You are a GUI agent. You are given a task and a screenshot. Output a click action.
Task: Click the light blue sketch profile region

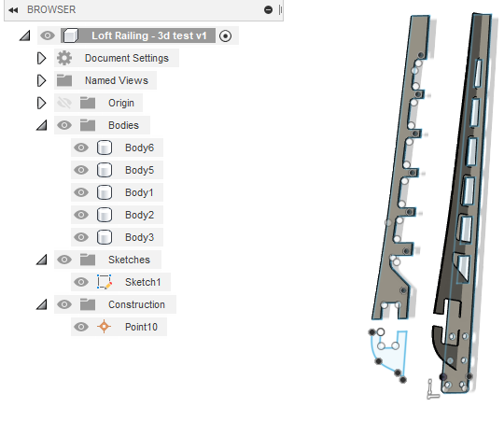click(x=391, y=356)
